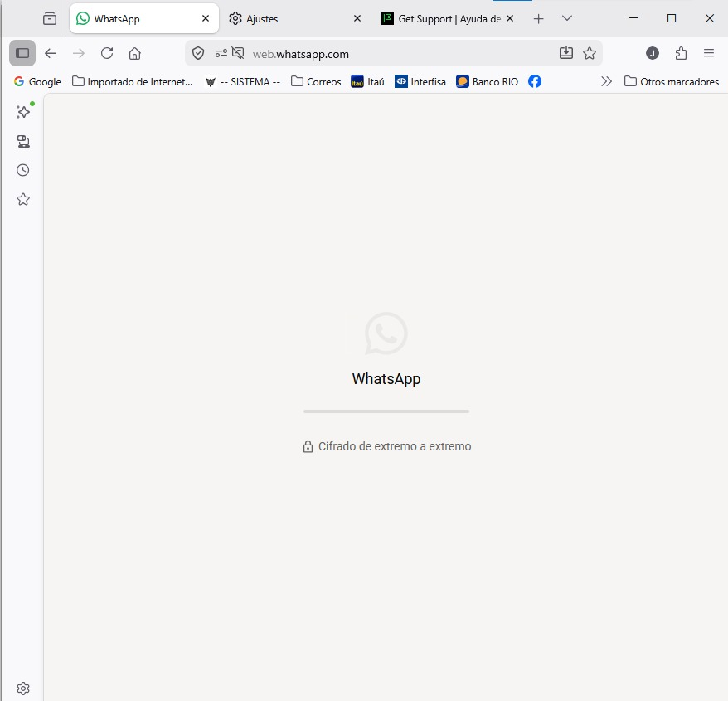Open the application hamburger menu
The height and width of the screenshot is (701, 728).
709,53
